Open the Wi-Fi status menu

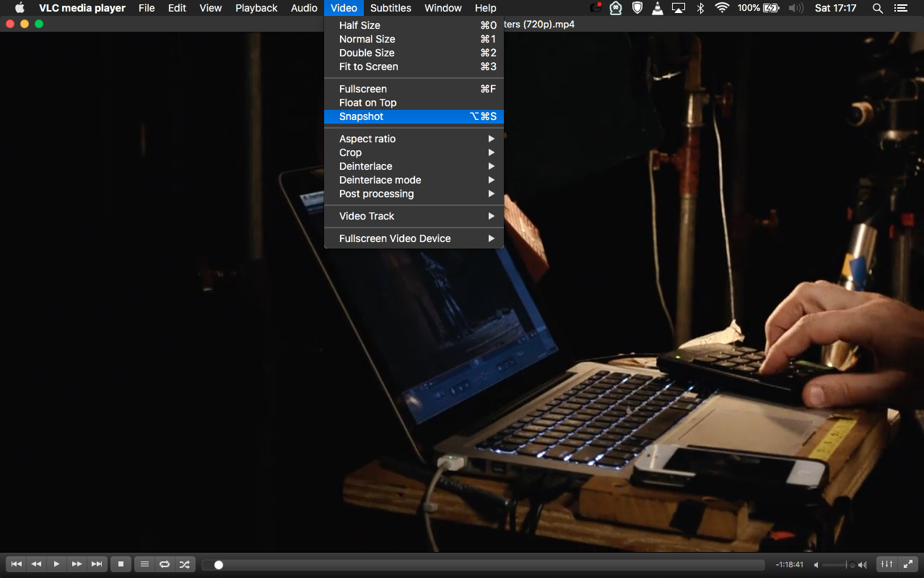pos(722,8)
